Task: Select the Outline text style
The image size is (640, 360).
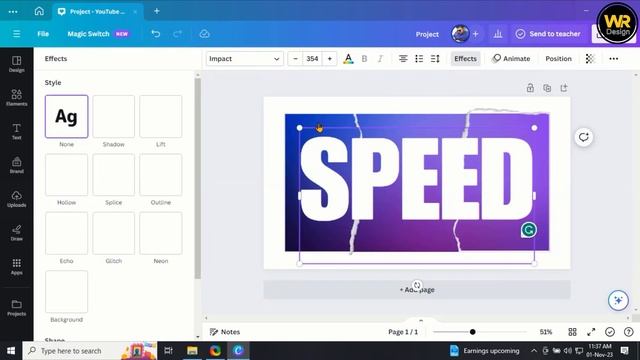Action: tap(161, 175)
